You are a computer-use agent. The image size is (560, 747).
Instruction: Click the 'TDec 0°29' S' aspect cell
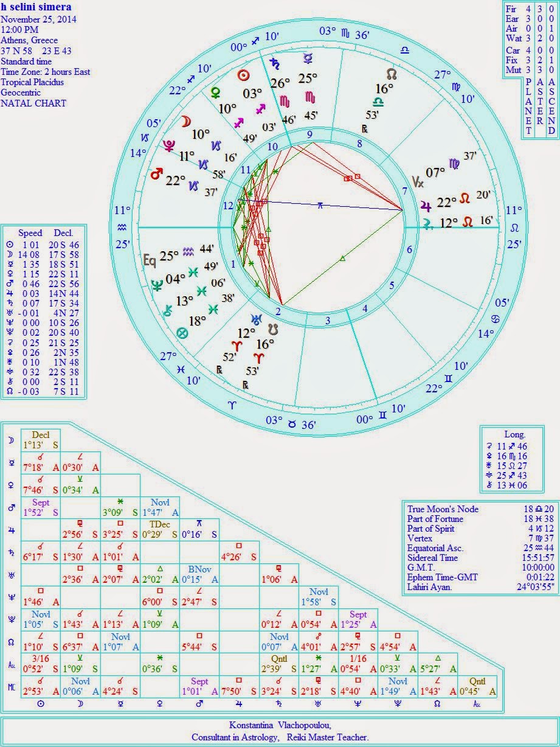pyautogui.click(x=161, y=530)
